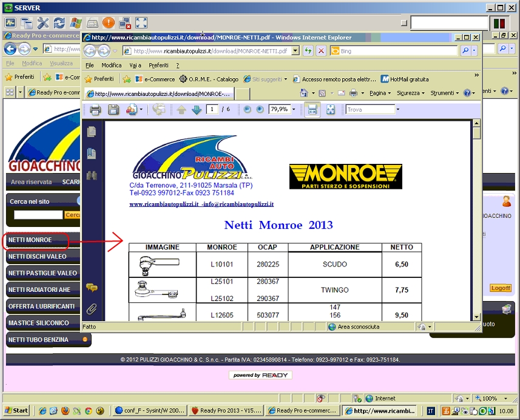Open the comments panel in PDF sidebar
The width and height of the screenshot is (520, 420).
click(92, 287)
